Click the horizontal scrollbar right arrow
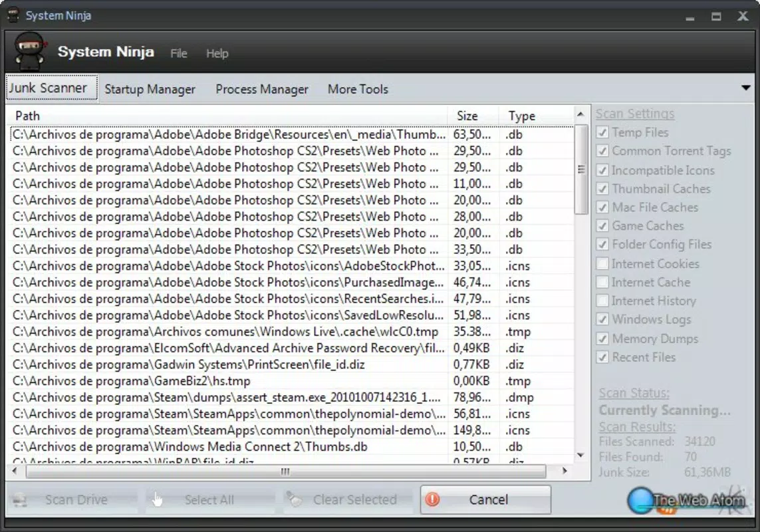 click(x=565, y=470)
